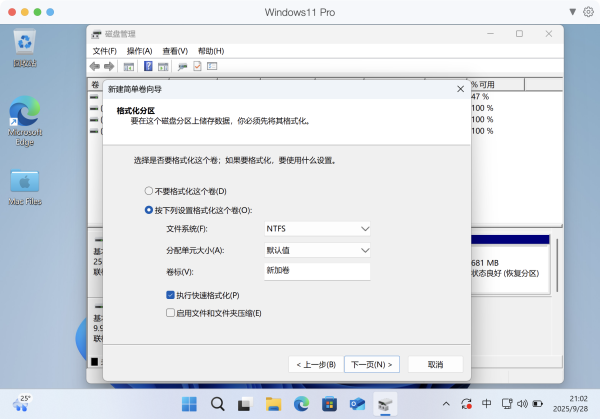Screen dimensions: 600x419
Task: Open the 查看(V) menu
Action: coord(175,51)
